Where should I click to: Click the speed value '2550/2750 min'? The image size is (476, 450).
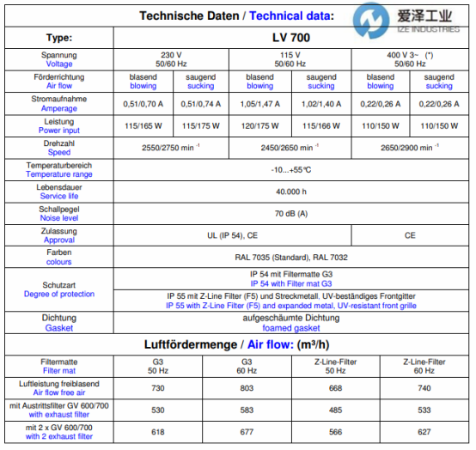click(x=171, y=148)
